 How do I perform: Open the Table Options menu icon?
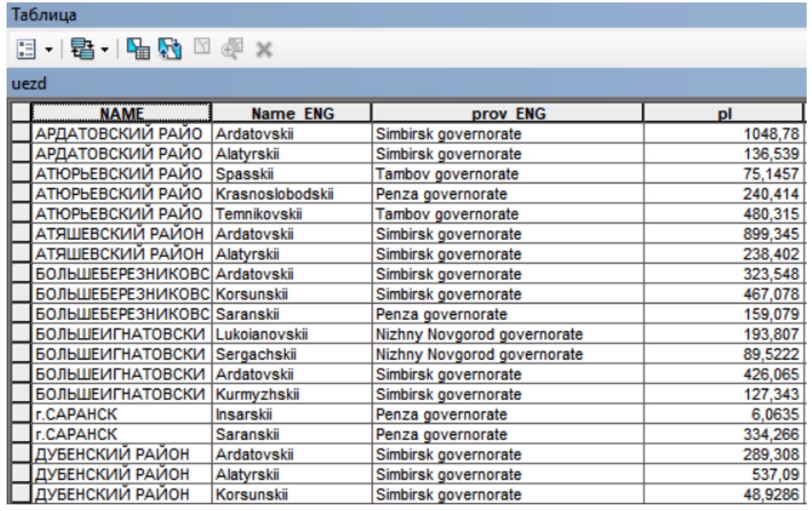(x=26, y=50)
